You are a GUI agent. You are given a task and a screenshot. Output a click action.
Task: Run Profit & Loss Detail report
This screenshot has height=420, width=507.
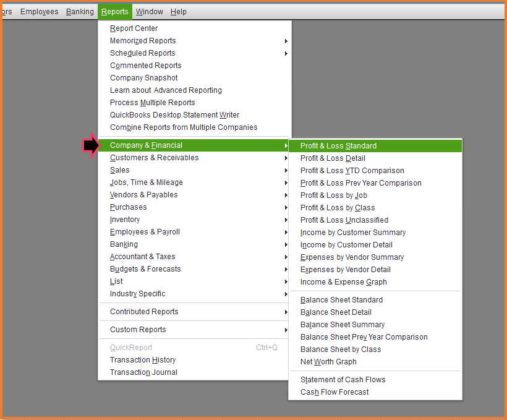[375, 158]
